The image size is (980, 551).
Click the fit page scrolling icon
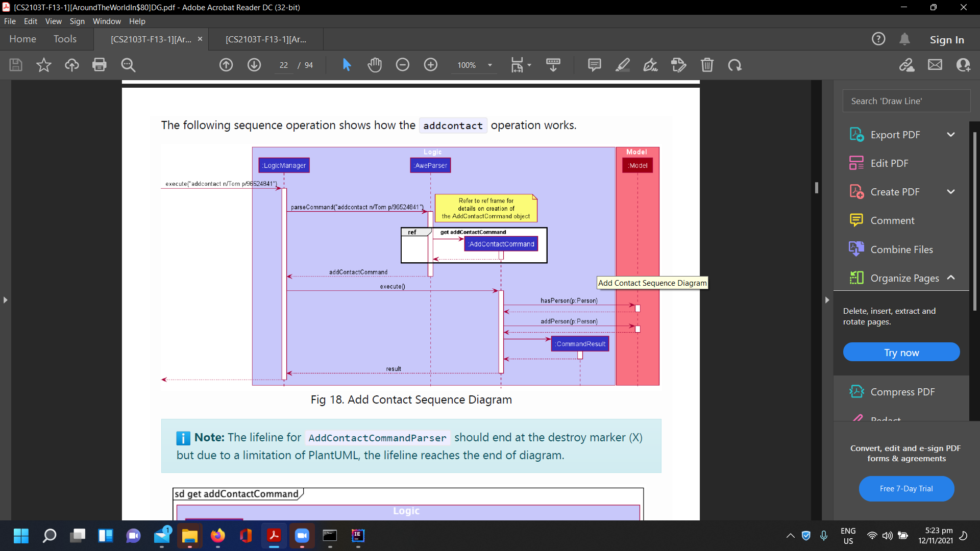click(517, 65)
